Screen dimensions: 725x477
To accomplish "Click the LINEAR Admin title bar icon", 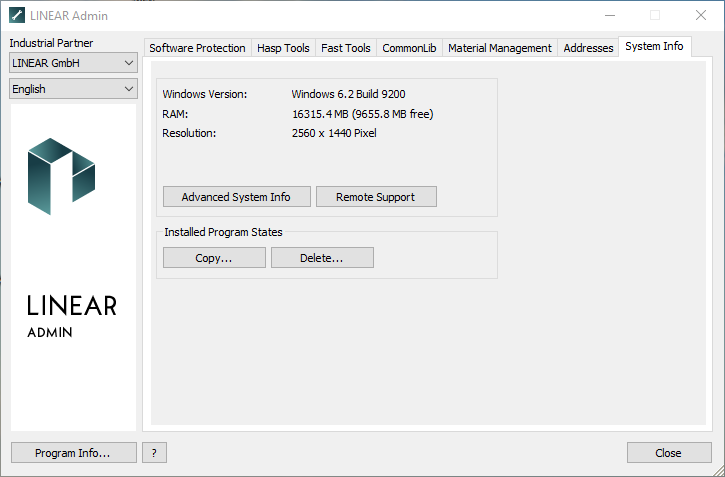I will [17, 15].
